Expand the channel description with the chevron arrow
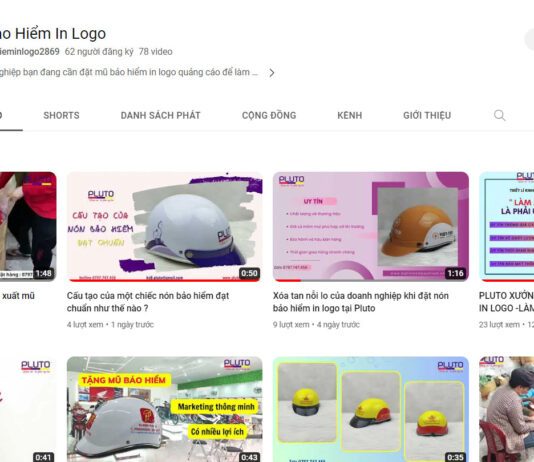 pos(271,73)
